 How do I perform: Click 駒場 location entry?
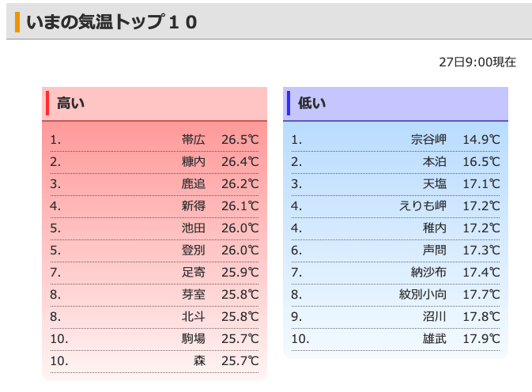tap(193, 339)
